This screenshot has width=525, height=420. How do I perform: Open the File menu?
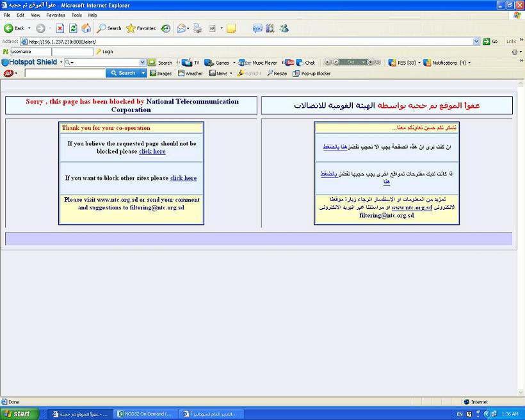(x=7, y=15)
